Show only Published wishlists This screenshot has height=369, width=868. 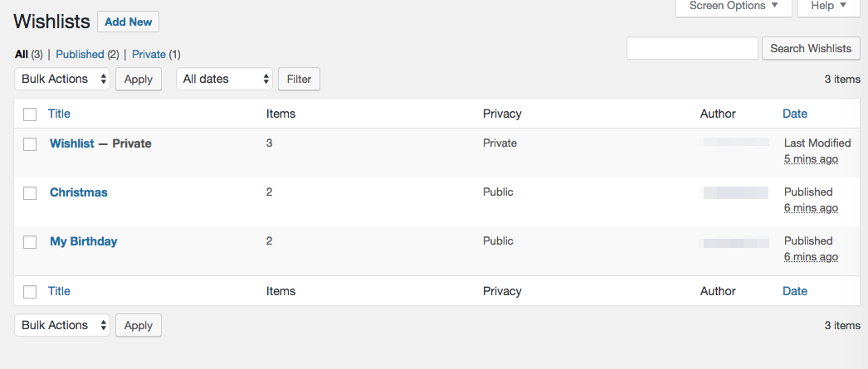[80, 55]
